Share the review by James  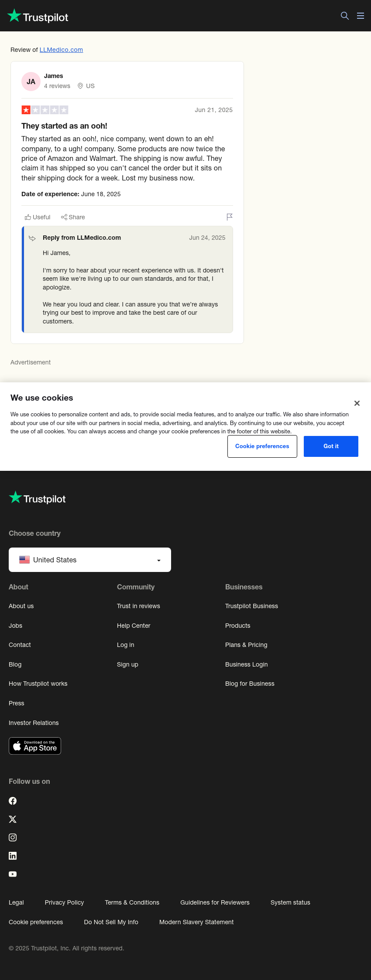coord(73,217)
